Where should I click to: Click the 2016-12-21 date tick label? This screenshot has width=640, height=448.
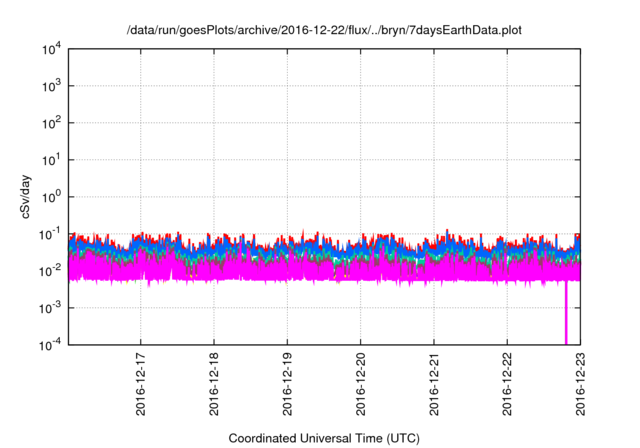[x=434, y=384]
